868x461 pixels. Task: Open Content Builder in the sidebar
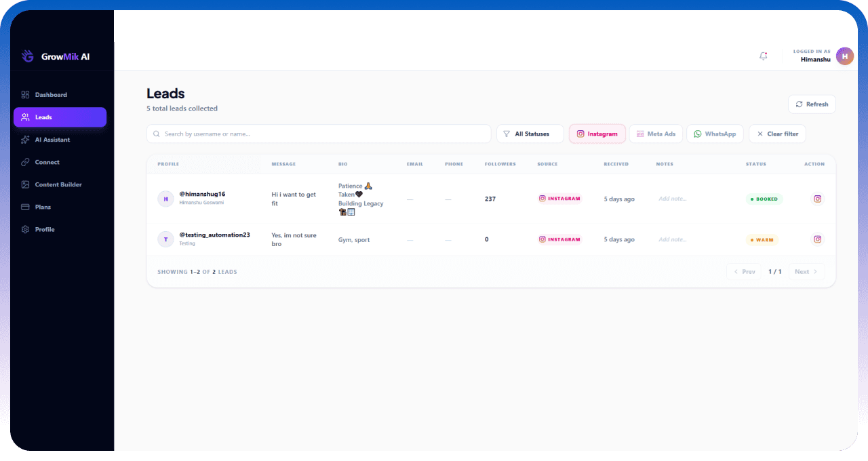coord(60,184)
